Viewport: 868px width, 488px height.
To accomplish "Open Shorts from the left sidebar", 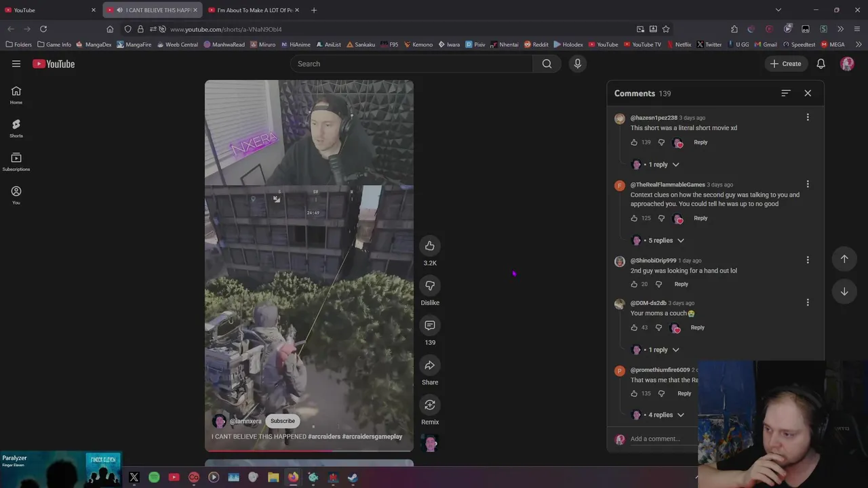I will 16,128.
